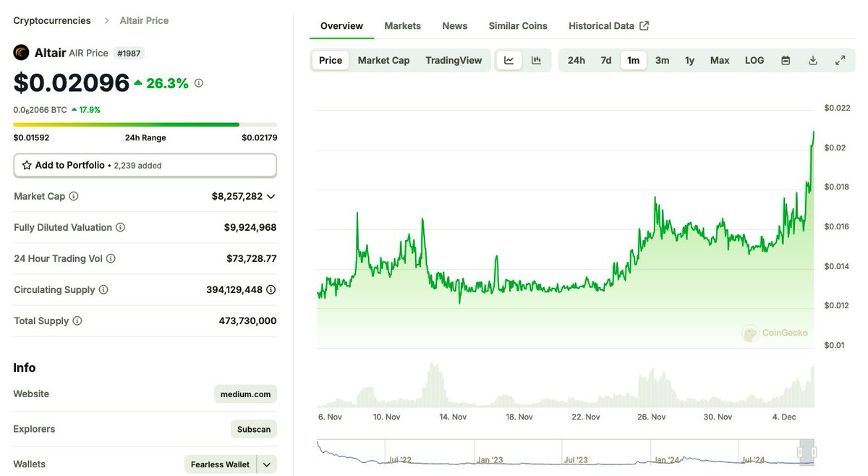868x476 pixels.
Task: Select the Market Cap chart toggle
Action: coord(383,61)
